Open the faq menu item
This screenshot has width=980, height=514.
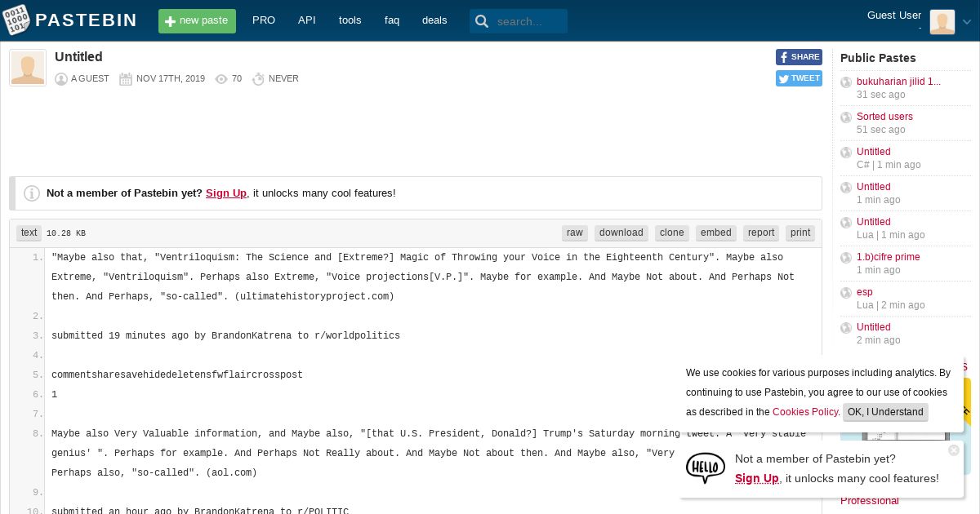pyautogui.click(x=392, y=20)
